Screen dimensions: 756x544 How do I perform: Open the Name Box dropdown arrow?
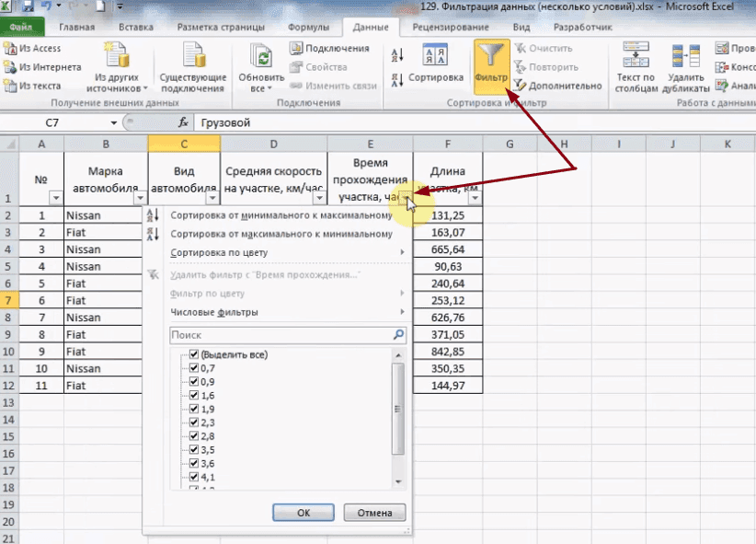click(114, 122)
